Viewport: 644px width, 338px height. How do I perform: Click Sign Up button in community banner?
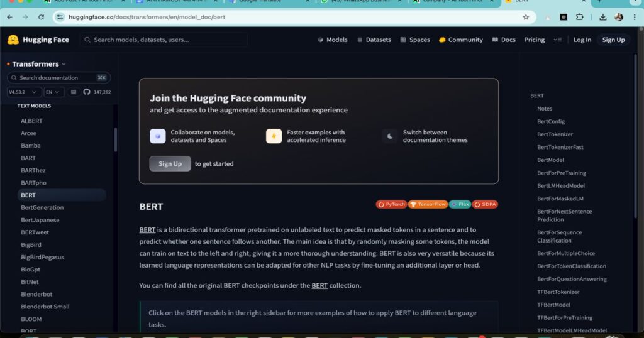tap(170, 164)
